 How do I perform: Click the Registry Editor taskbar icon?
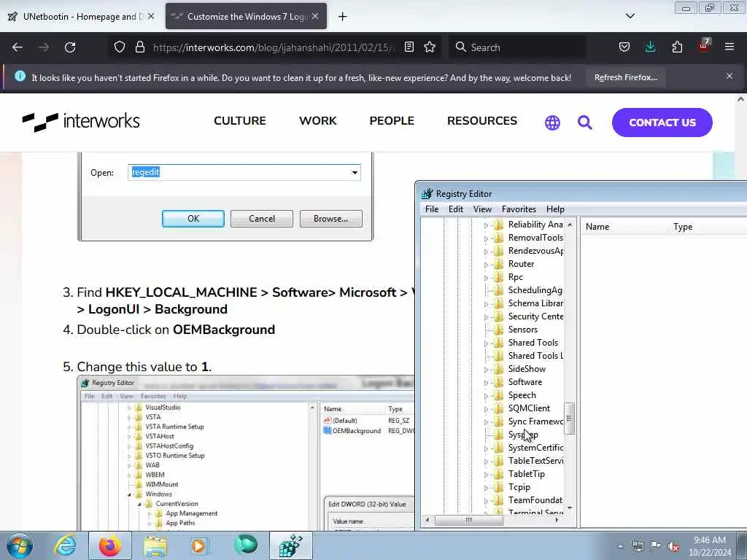(x=290, y=545)
